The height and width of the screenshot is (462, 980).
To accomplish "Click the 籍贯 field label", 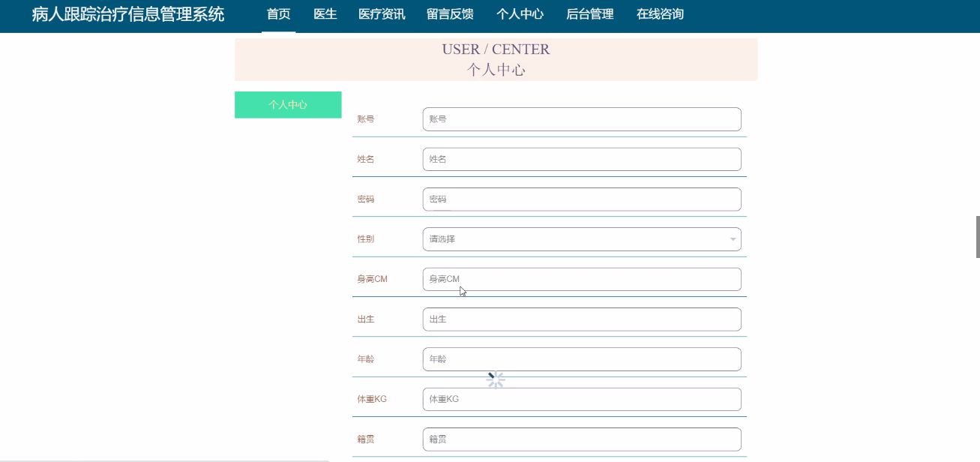I will [365, 439].
